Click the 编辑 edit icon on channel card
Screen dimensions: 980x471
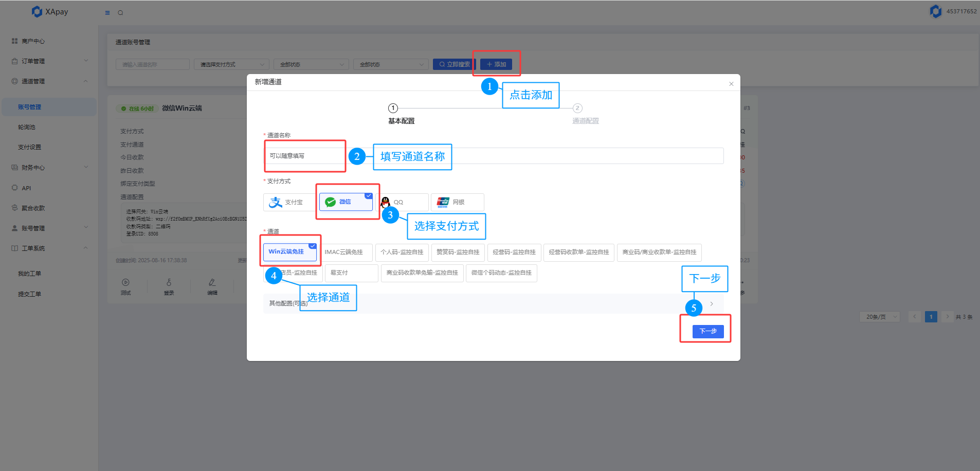click(x=212, y=283)
